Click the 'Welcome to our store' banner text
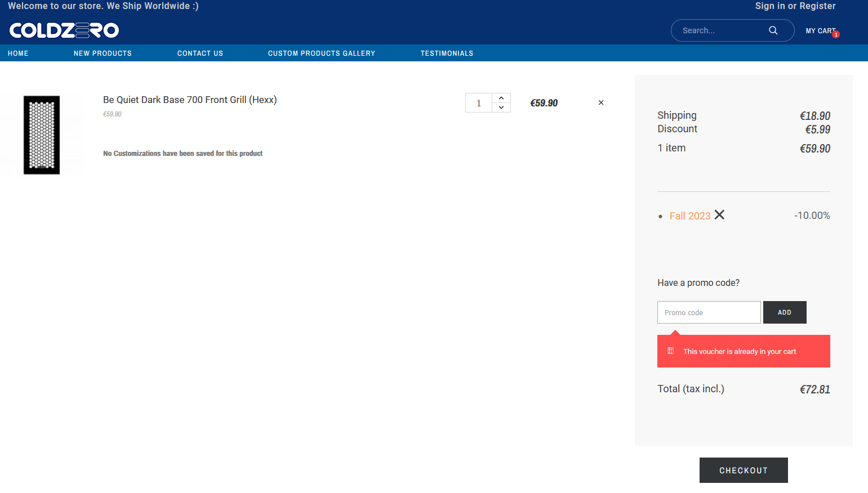868x493 pixels. pyautogui.click(x=103, y=6)
